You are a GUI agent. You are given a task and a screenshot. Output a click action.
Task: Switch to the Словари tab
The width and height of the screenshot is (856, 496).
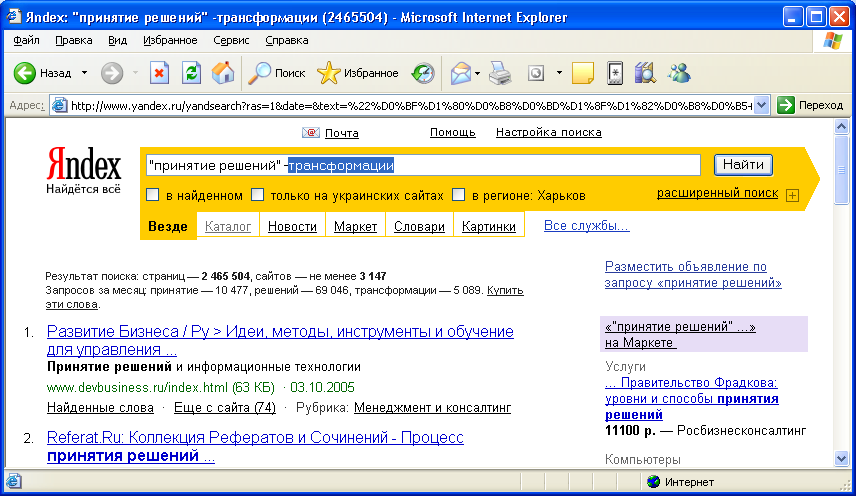click(419, 226)
